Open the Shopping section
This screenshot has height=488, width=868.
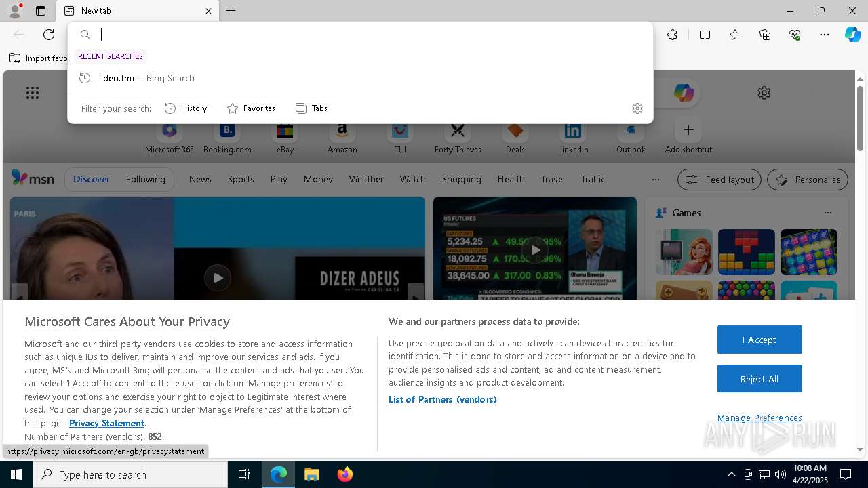(461, 179)
